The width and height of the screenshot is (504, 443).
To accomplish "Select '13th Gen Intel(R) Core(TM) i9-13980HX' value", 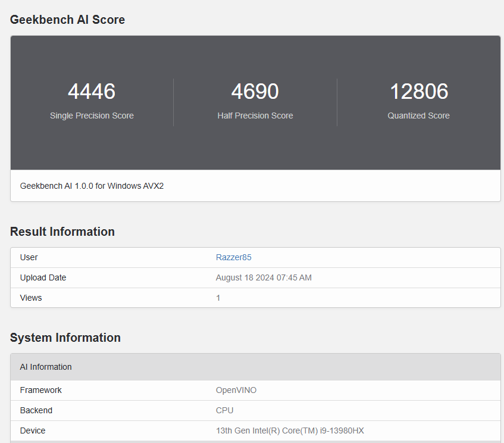I will click(290, 430).
